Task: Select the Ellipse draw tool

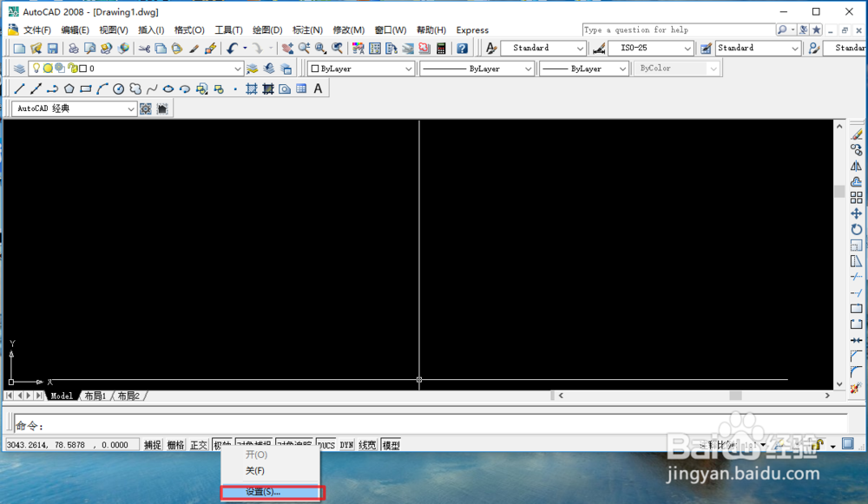Action: 168,88
